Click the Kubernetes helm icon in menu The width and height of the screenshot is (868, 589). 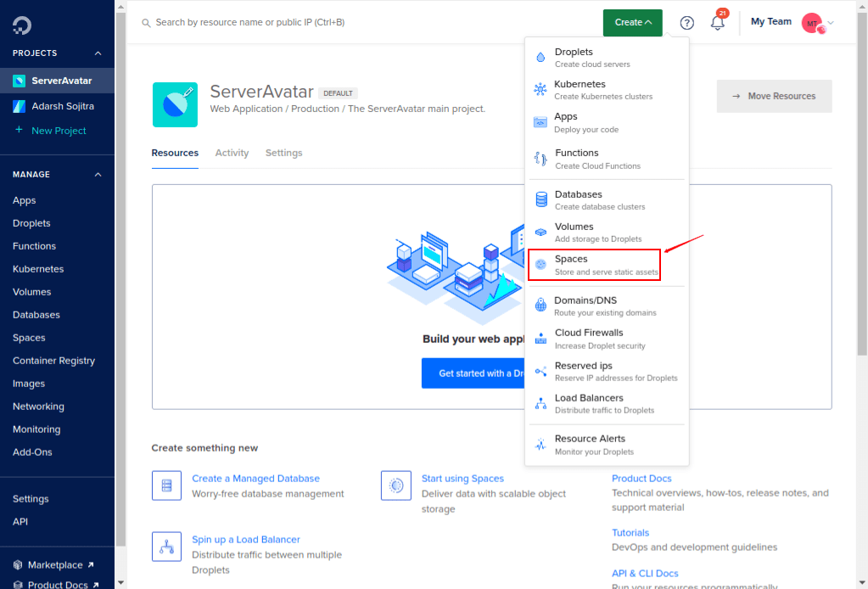coord(540,89)
